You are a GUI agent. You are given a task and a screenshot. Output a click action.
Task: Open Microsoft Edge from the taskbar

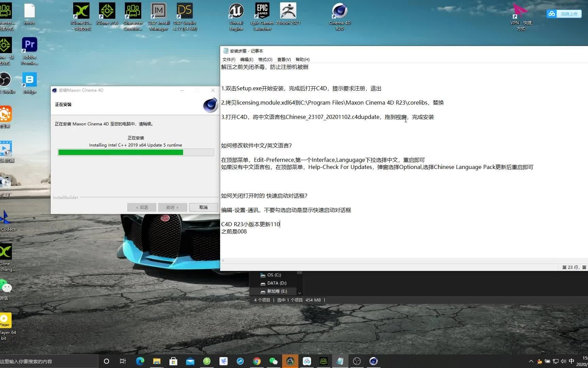[x=140, y=361]
